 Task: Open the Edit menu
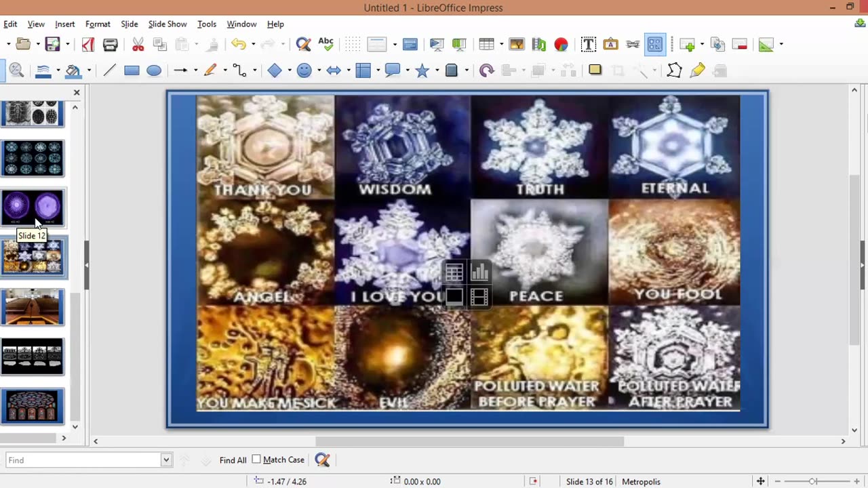pyautogui.click(x=10, y=24)
